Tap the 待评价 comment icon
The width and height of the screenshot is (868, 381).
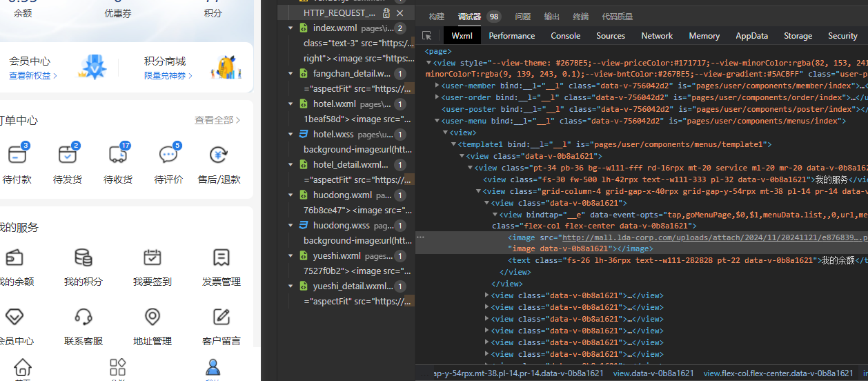coord(168,155)
